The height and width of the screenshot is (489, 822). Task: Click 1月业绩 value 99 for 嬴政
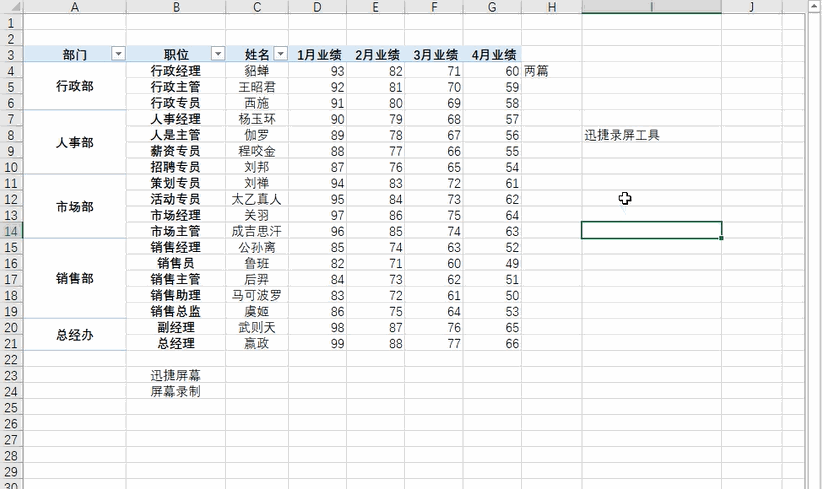[x=317, y=343]
